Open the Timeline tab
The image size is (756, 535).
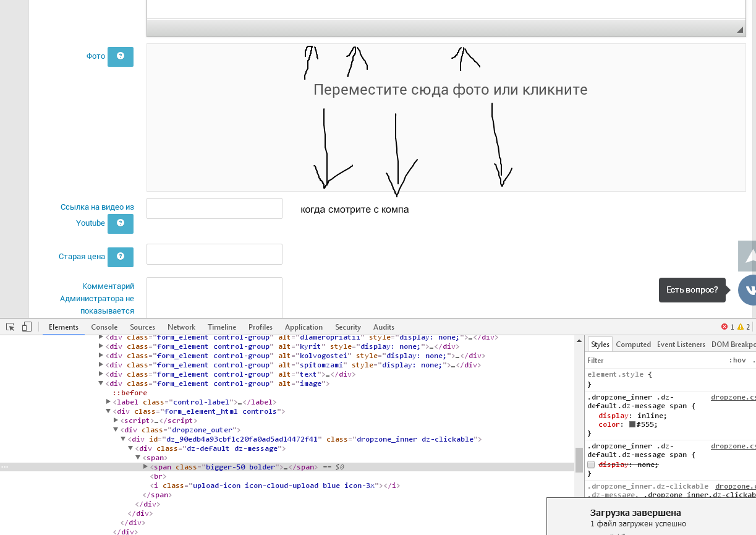pos(222,327)
